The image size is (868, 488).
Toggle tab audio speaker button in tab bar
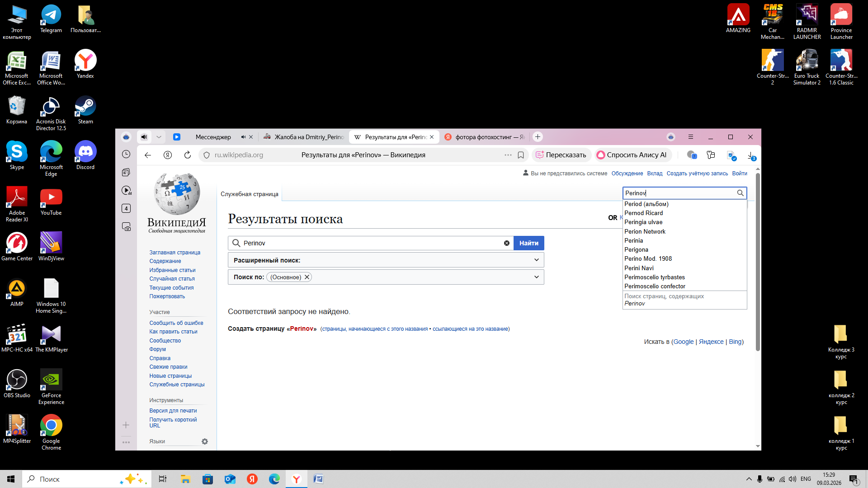click(144, 137)
